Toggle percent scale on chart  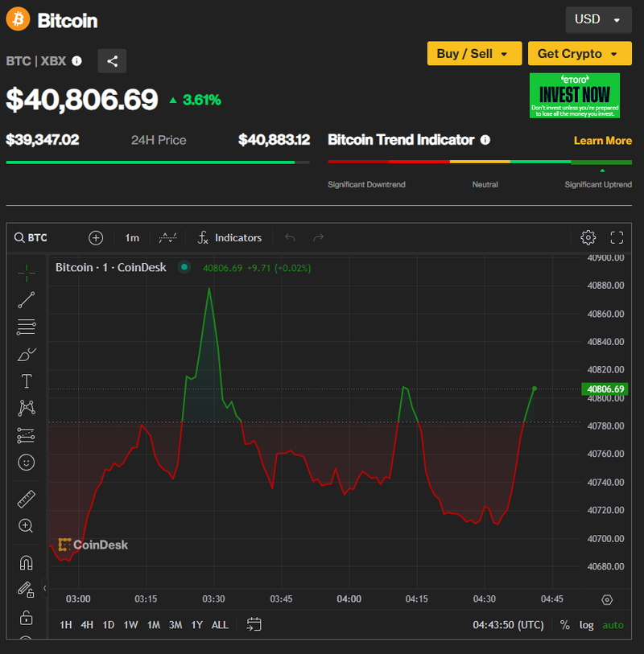[x=564, y=625]
